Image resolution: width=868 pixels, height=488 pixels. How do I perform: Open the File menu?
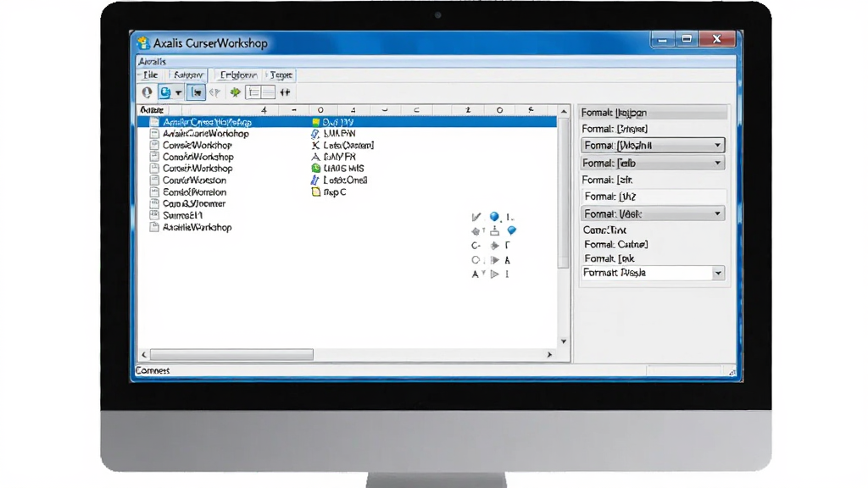[x=150, y=75]
